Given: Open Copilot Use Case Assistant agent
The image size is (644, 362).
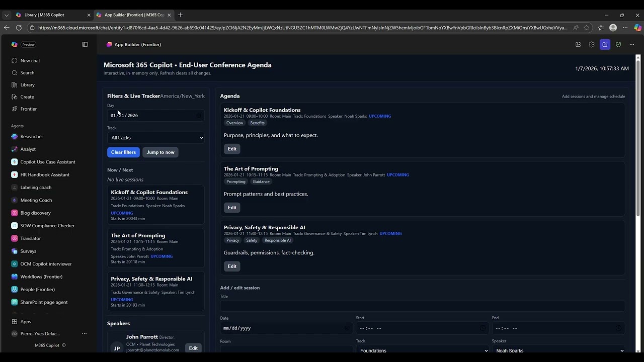Looking at the screenshot, I should point(48,162).
